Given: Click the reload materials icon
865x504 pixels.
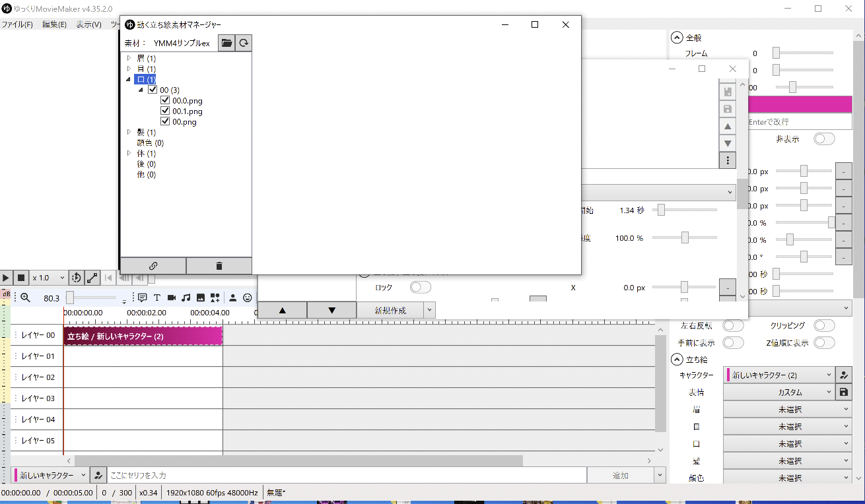Looking at the screenshot, I should [x=244, y=43].
